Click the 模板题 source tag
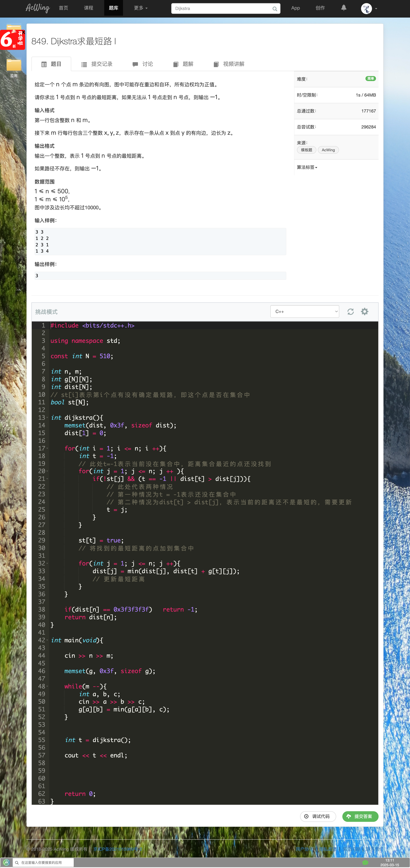The width and height of the screenshot is (410, 868). click(306, 150)
